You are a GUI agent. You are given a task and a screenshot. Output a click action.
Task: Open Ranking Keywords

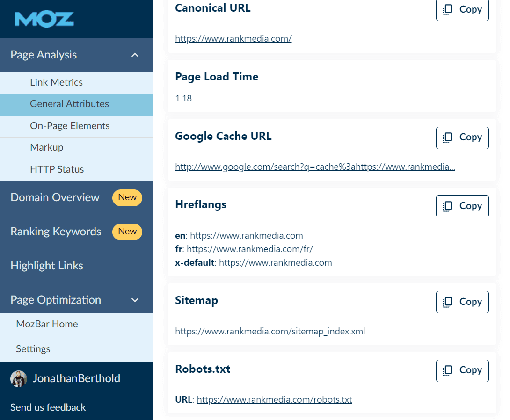coord(56,232)
